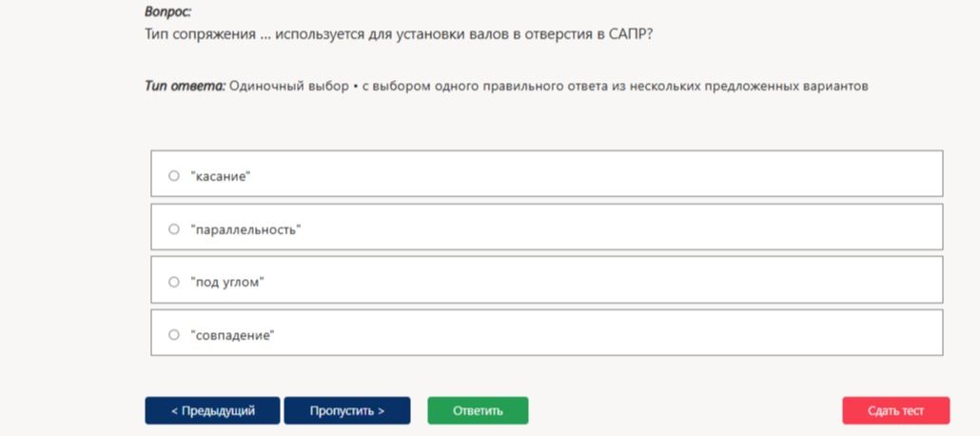
Task: Click the "совпадение" answer label text
Action: click(x=232, y=335)
